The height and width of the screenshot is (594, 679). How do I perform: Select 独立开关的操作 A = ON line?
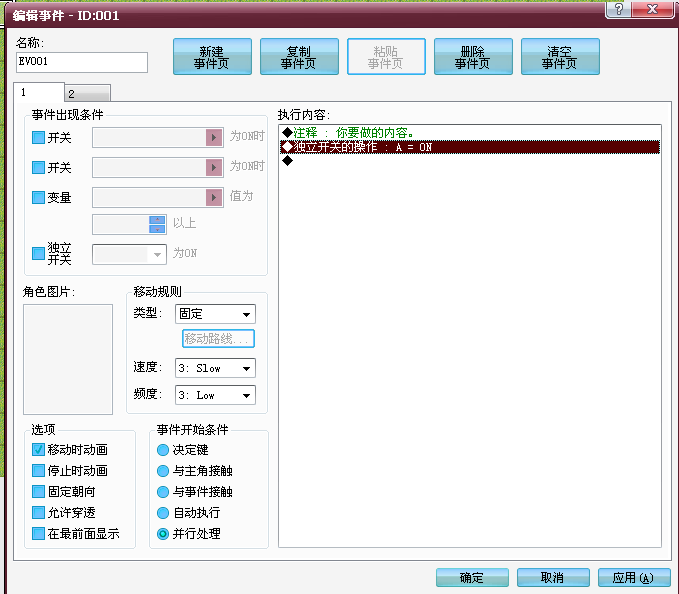coord(470,147)
